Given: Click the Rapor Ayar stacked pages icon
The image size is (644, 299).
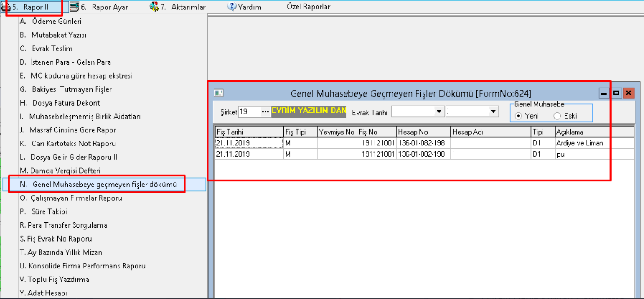Looking at the screenshot, I should [74, 7].
